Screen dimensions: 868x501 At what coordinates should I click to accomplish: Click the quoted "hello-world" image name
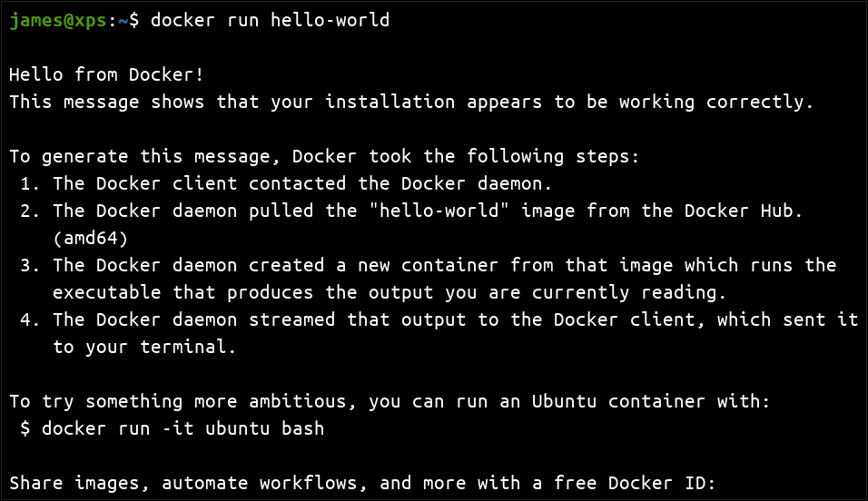tap(439, 211)
